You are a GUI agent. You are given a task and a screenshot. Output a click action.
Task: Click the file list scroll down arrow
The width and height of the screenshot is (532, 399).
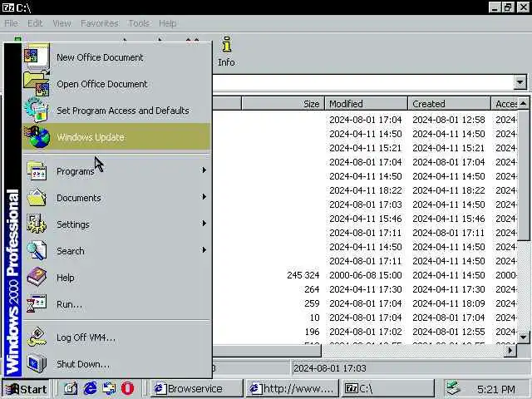pos(523,337)
